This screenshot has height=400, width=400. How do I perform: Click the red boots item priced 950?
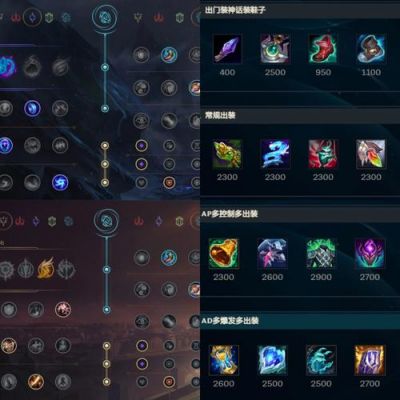[323, 49]
